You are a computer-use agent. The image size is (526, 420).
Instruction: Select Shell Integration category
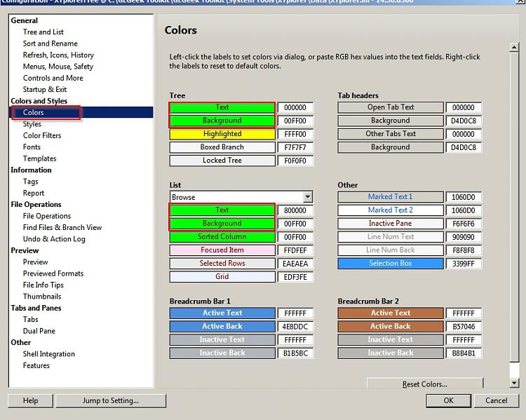pos(49,354)
